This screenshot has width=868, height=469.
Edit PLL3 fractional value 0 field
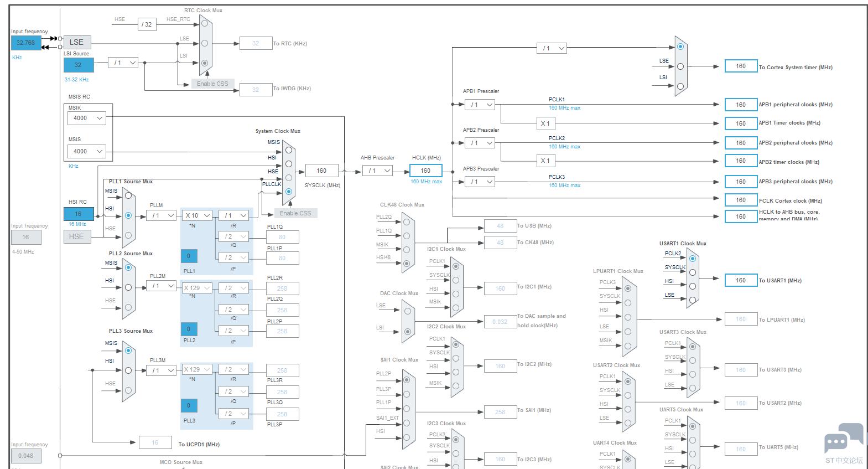point(189,405)
